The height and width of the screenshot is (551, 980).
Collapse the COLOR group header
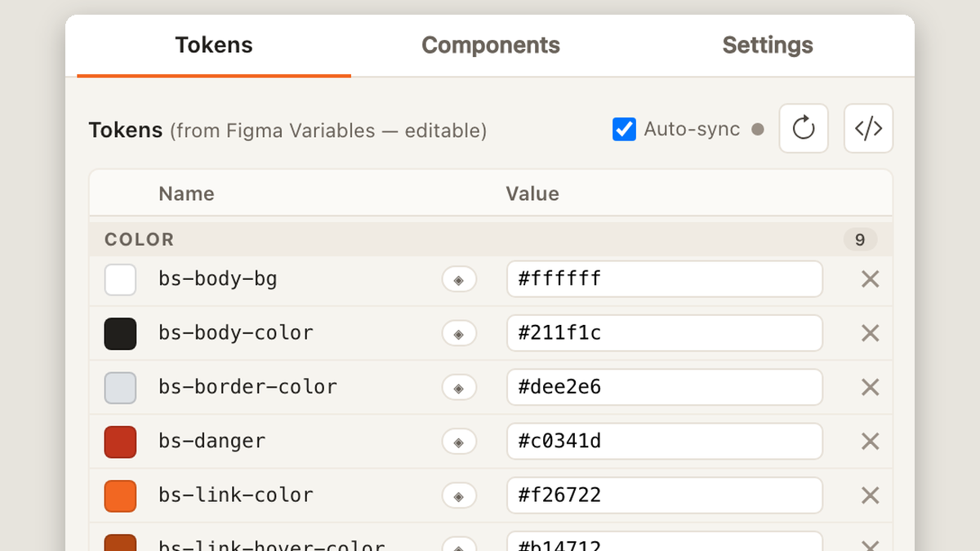pyautogui.click(x=490, y=239)
